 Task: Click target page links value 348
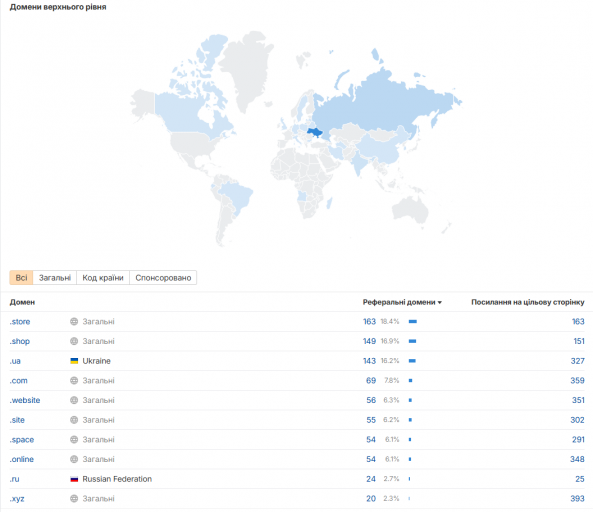tap(577, 459)
